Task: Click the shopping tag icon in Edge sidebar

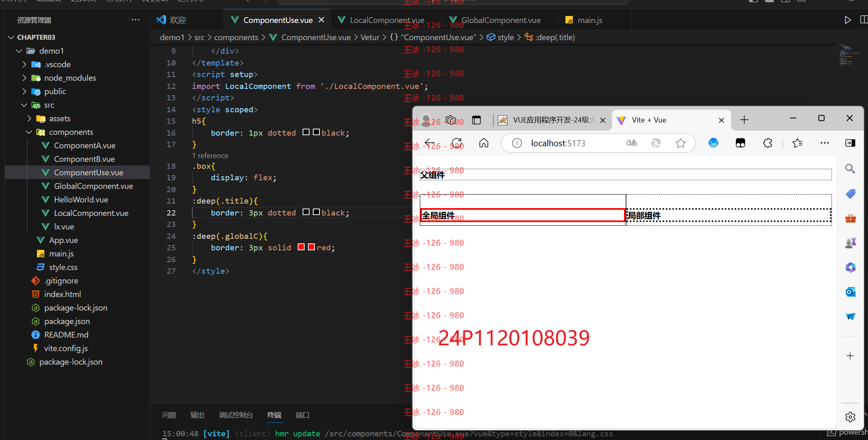Action: [x=850, y=193]
